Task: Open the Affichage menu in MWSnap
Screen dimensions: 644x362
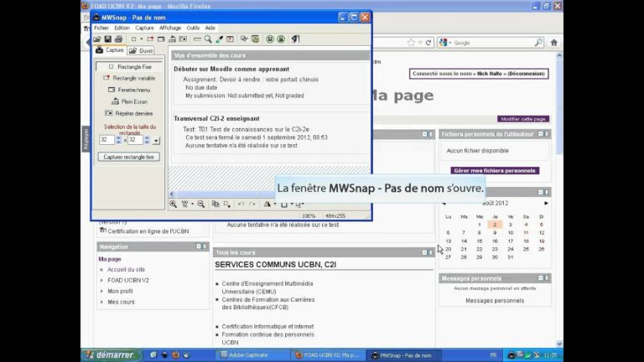Action: (x=170, y=28)
